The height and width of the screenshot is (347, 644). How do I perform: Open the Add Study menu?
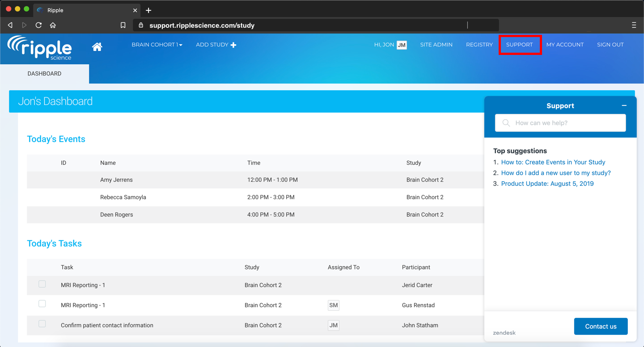[216, 45]
